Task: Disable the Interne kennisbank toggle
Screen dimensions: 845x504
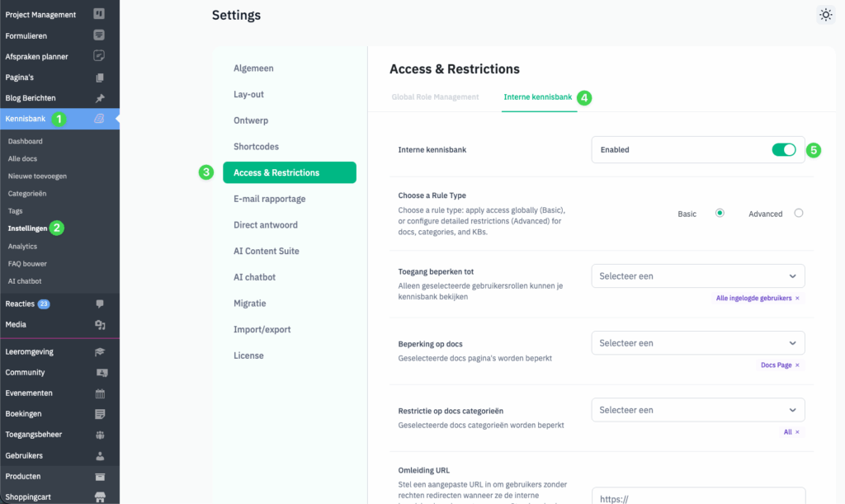Action: [x=783, y=150]
